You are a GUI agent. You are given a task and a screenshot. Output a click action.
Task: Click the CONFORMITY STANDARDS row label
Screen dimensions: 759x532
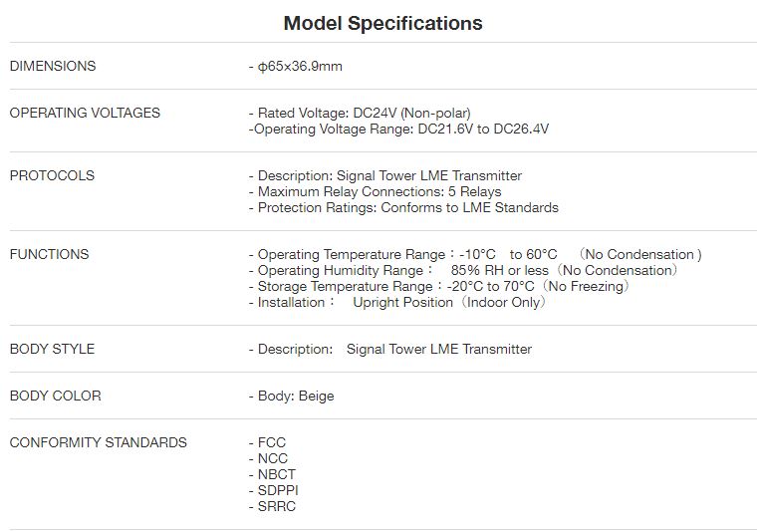(98, 442)
